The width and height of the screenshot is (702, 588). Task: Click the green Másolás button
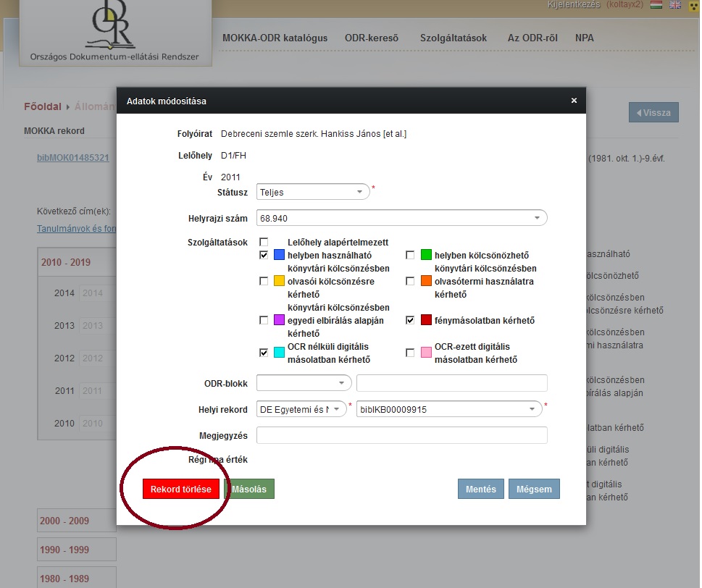248,490
